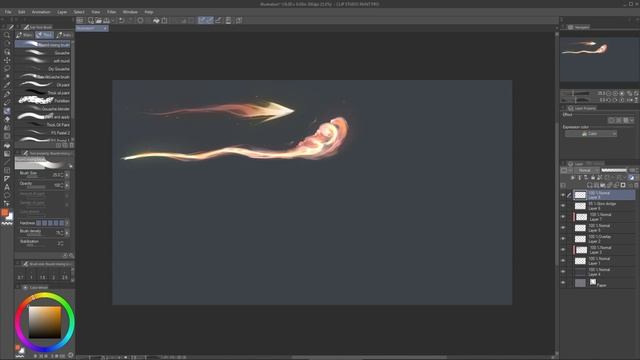
Task: Select the Eyedropper tool
Action: coord(7,85)
